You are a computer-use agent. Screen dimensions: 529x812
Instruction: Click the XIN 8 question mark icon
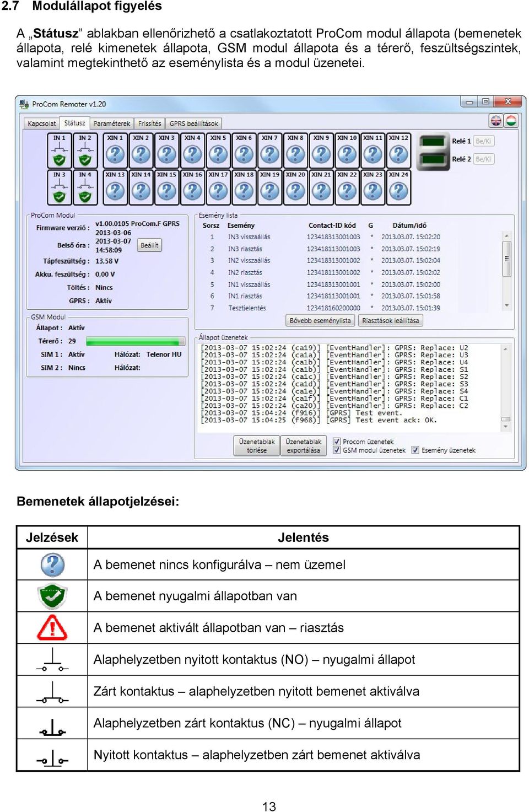tap(295, 150)
